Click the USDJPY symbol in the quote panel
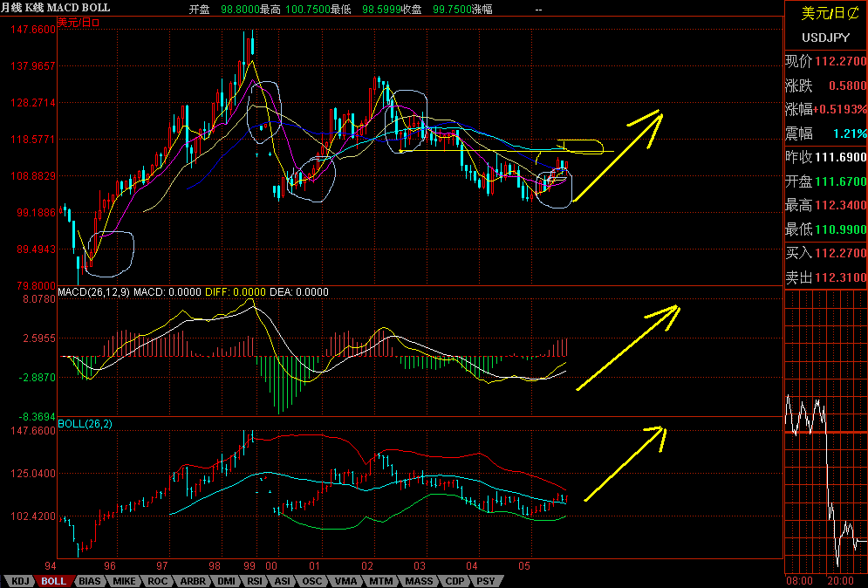 point(825,38)
